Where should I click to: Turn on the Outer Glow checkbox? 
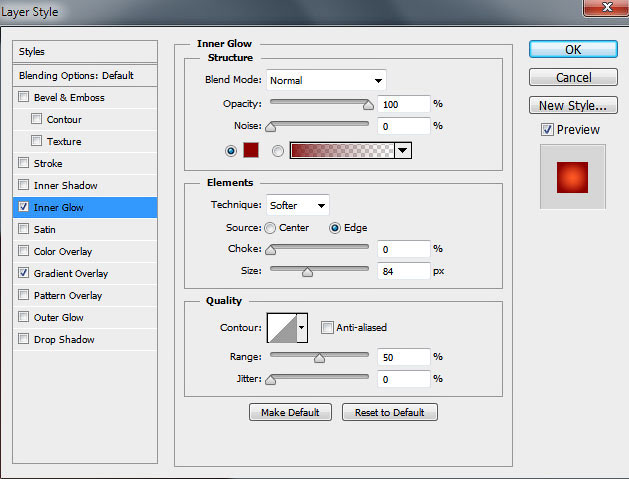click(24, 317)
